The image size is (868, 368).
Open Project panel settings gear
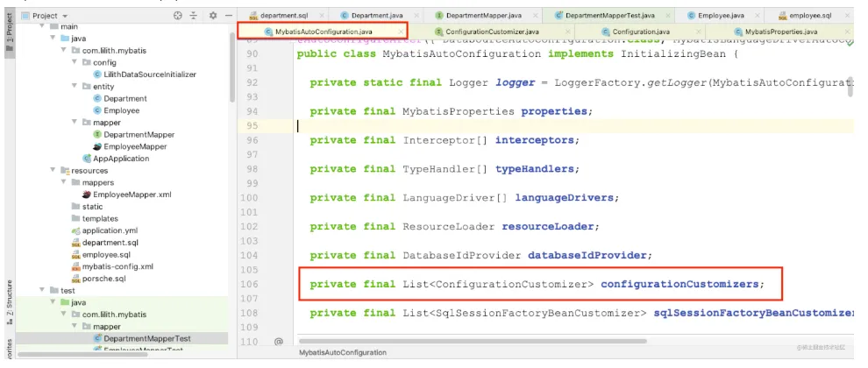pos(212,16)
